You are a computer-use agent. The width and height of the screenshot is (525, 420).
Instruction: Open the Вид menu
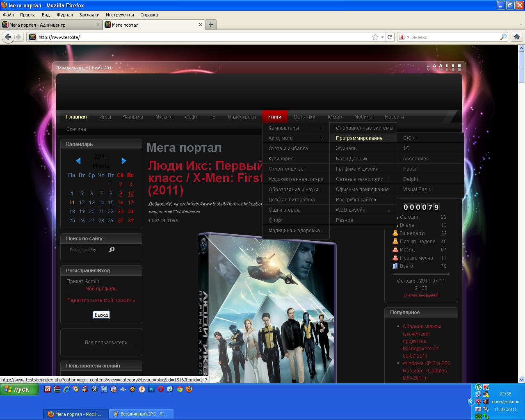(x=46, y=15)
